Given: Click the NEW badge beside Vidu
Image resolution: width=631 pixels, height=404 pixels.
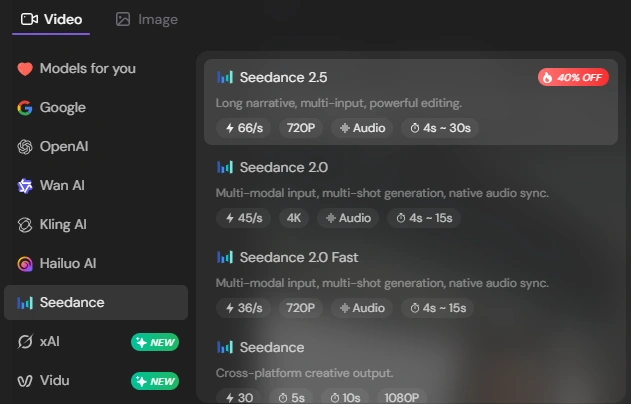Looking at the screenshot, I should coord(155,381).
